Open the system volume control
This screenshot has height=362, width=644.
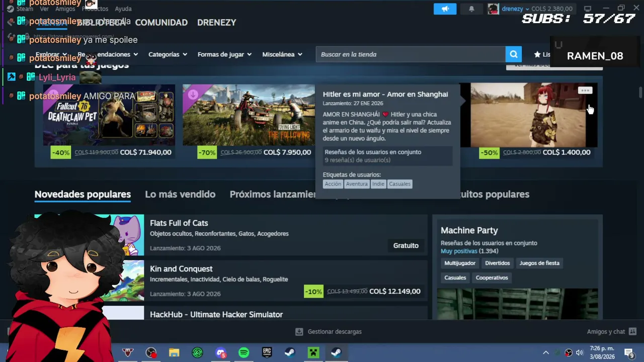point(580,352)
